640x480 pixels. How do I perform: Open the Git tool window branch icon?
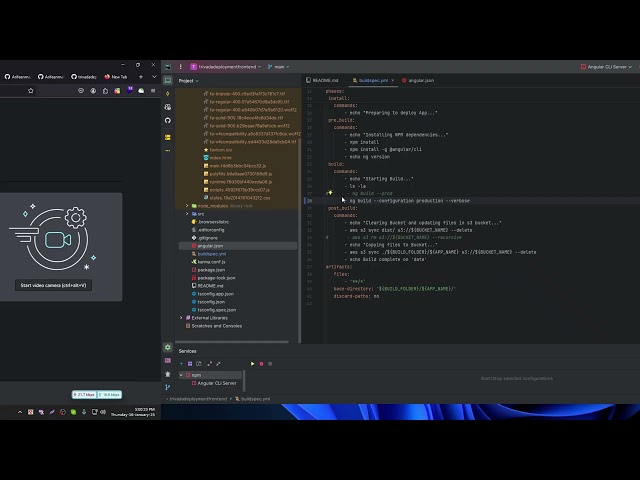pos(168,387)
